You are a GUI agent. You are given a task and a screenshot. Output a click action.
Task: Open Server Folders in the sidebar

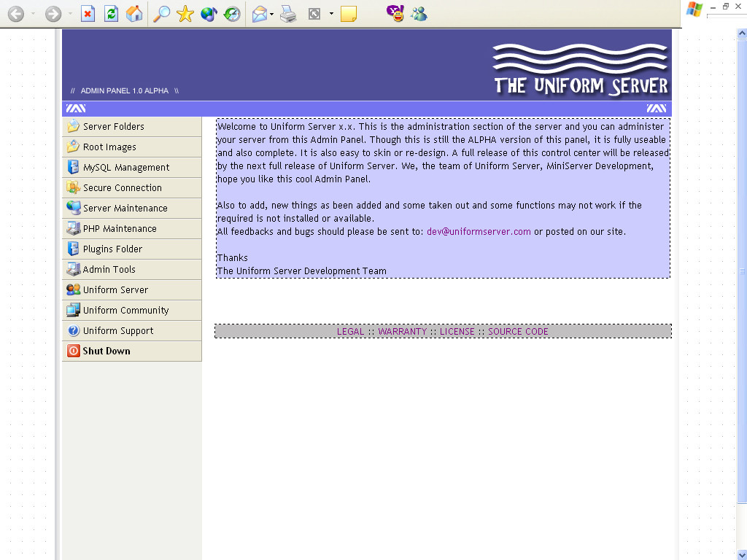(132, 127)
